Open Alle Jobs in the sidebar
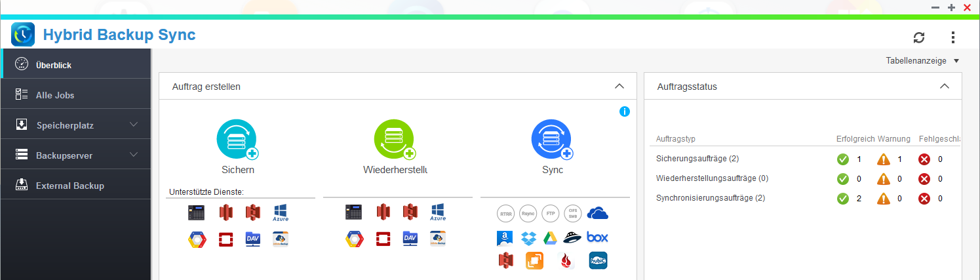This screenshot has width=980, height=280. coord(55,95)
